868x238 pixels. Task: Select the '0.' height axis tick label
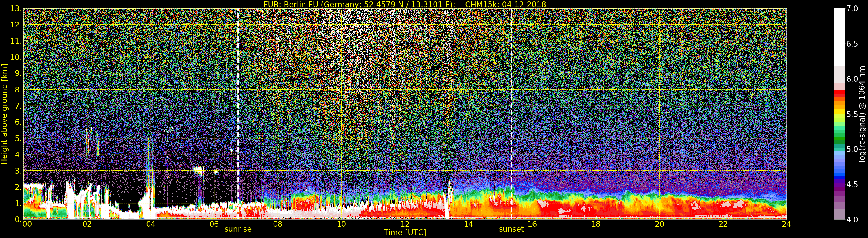tap(18, 220)
